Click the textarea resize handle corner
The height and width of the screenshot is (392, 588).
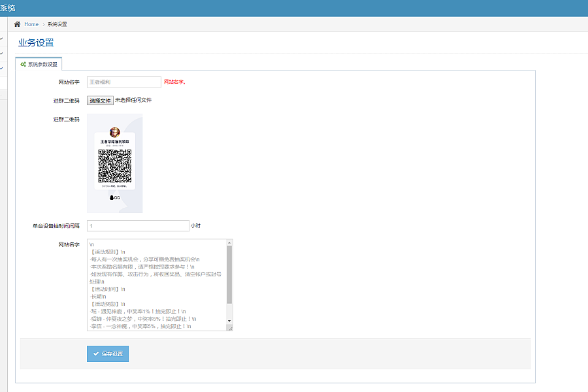(230, 328)
